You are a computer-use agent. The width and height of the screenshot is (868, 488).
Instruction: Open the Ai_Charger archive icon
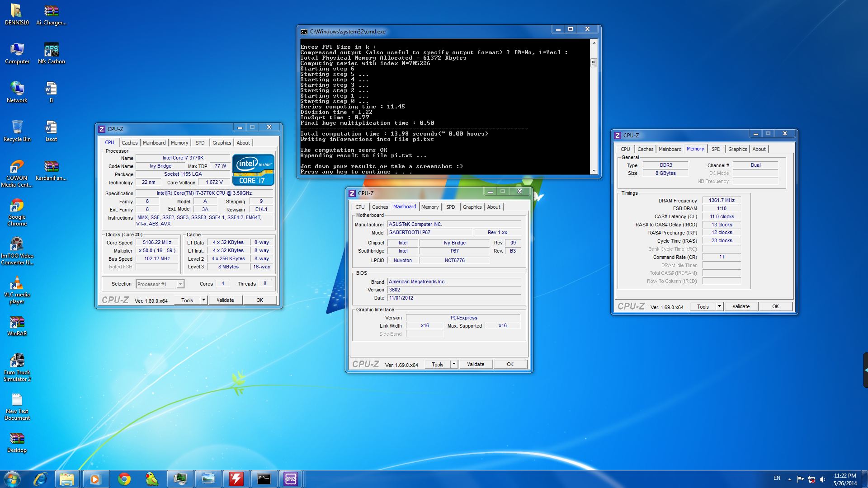51,14
